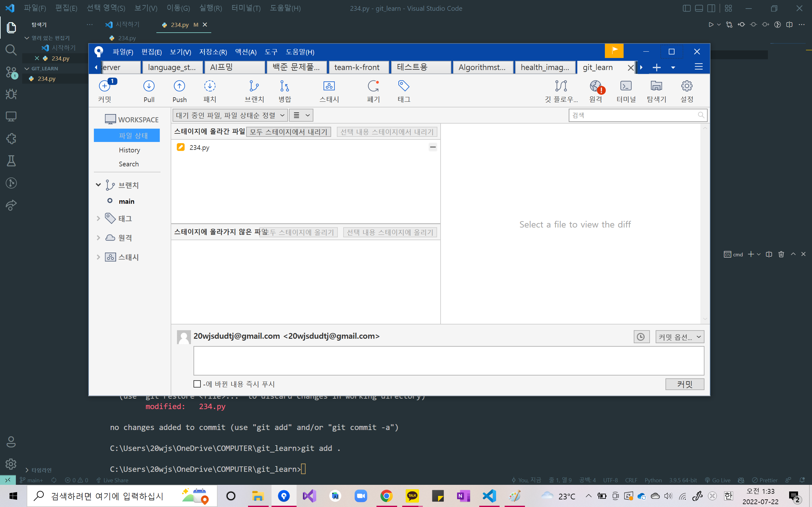
Task: Click the 커밋 button at bottom right
Action: (684, 384)
